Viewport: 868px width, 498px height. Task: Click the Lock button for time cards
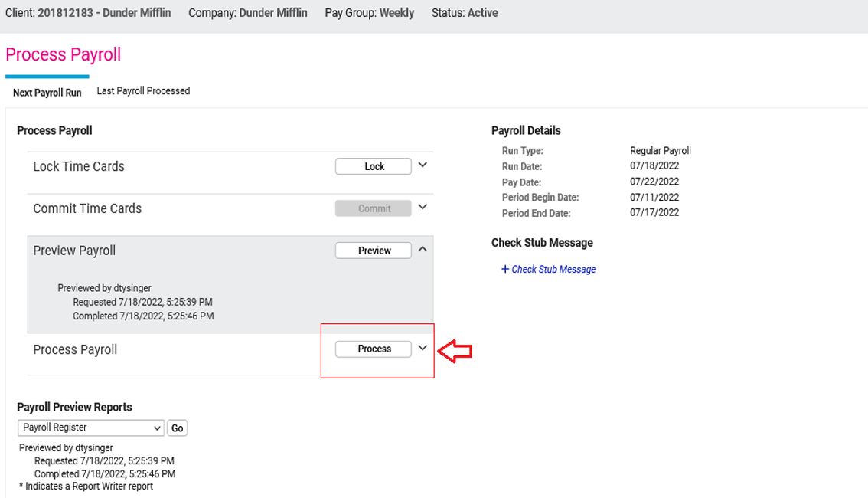coord(373,166)
